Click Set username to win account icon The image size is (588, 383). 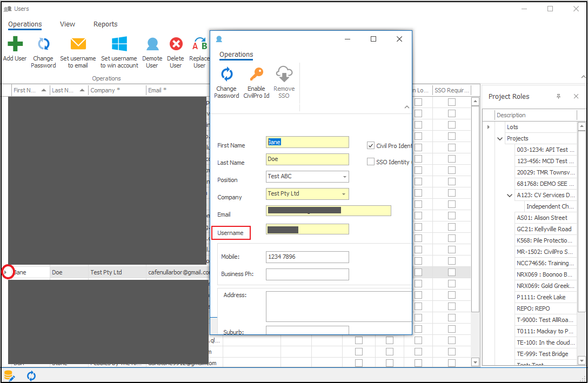pos(119,44)
